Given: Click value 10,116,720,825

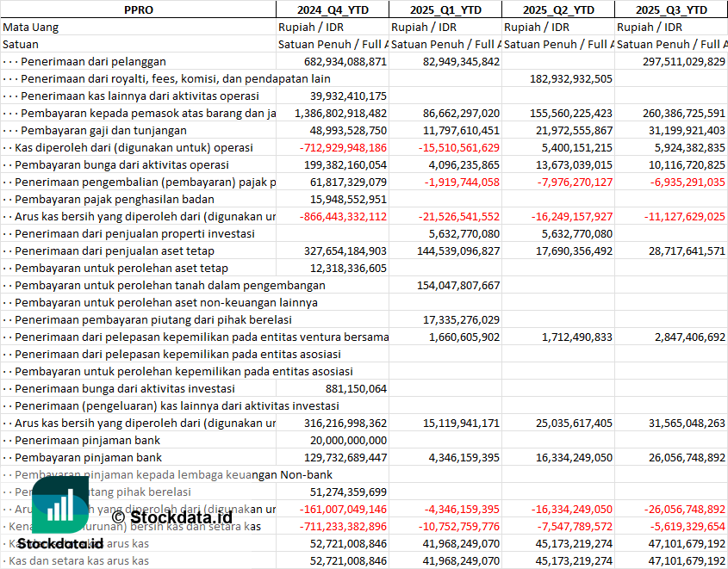Looking at the screenshot, I should [687, 165].
